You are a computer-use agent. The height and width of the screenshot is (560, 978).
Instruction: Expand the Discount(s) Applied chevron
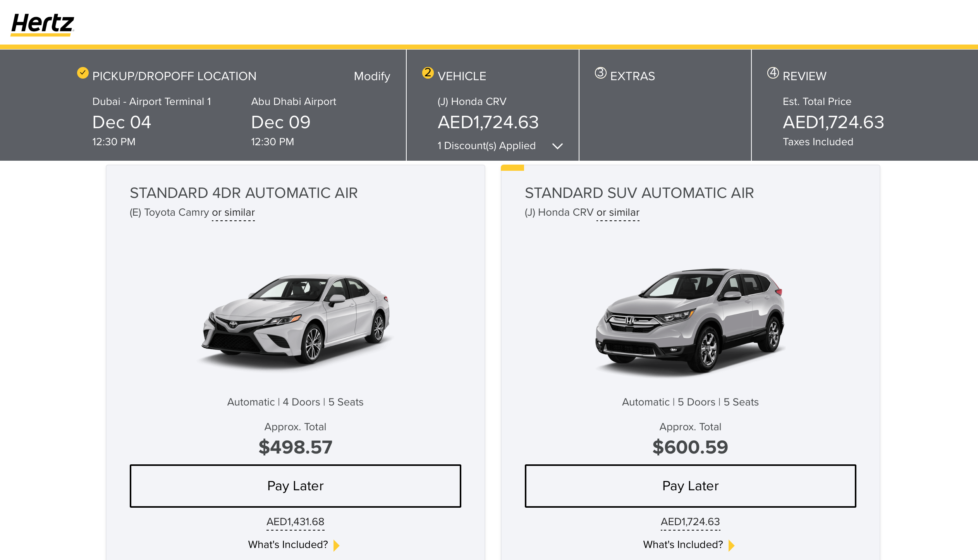[557, 146]
